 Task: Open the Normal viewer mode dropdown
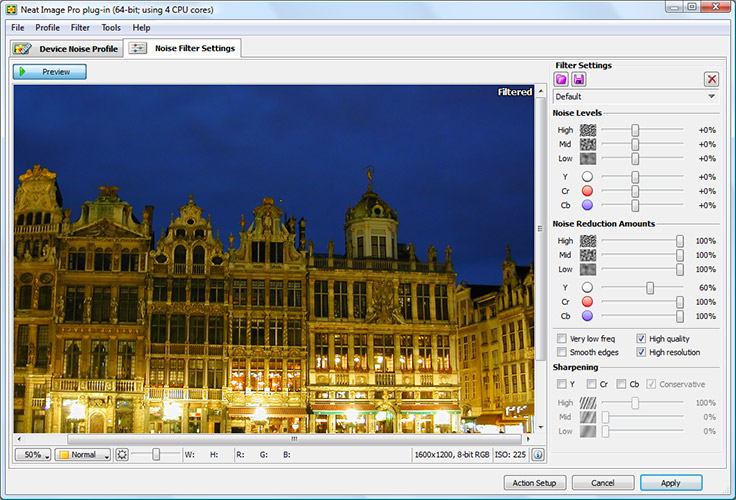83,454
